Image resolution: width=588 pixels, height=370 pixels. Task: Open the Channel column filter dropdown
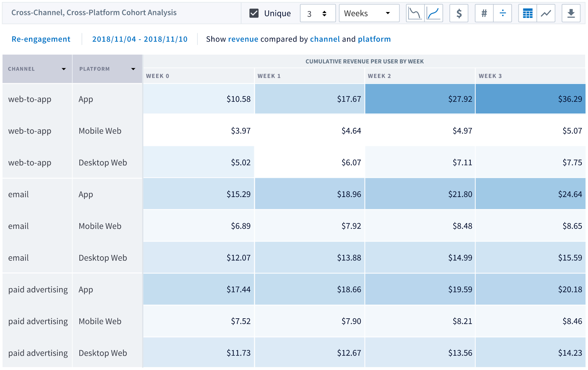pos(64,69)
